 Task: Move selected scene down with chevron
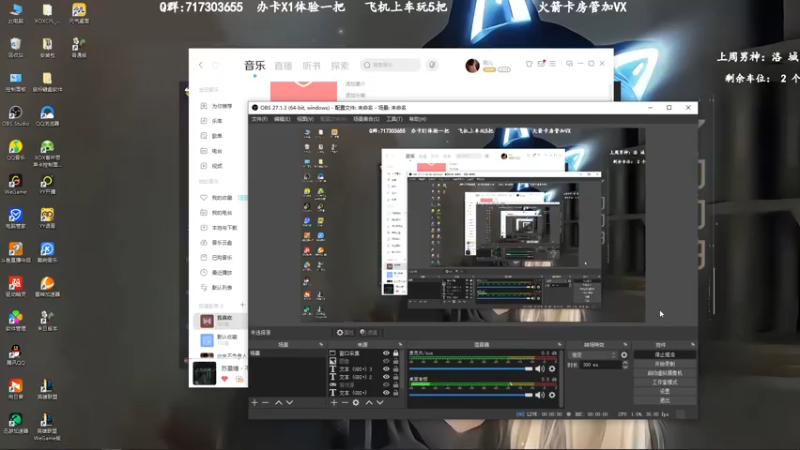[x=290, y=403]
